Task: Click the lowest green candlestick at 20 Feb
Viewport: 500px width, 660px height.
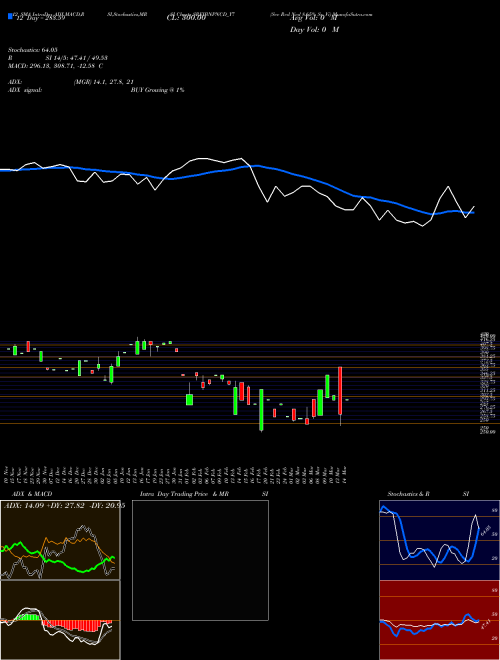Action: [x=261, y=410]
